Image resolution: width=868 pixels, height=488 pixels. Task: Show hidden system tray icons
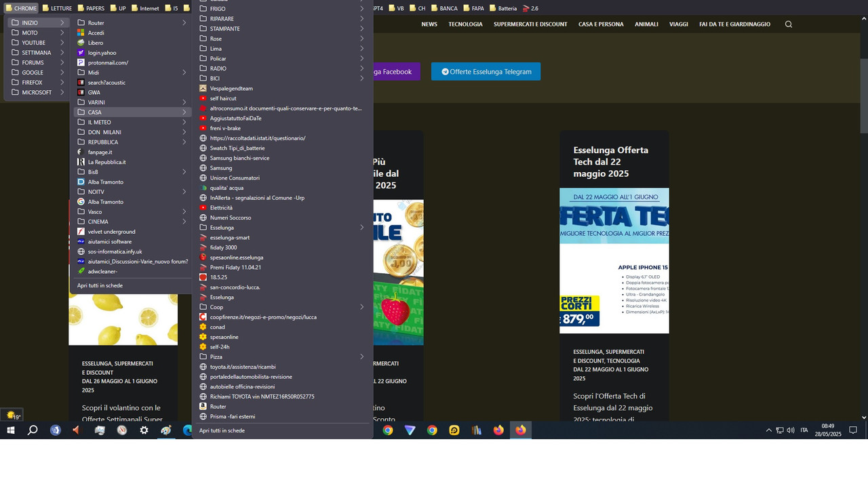click(x=768, y=430)
